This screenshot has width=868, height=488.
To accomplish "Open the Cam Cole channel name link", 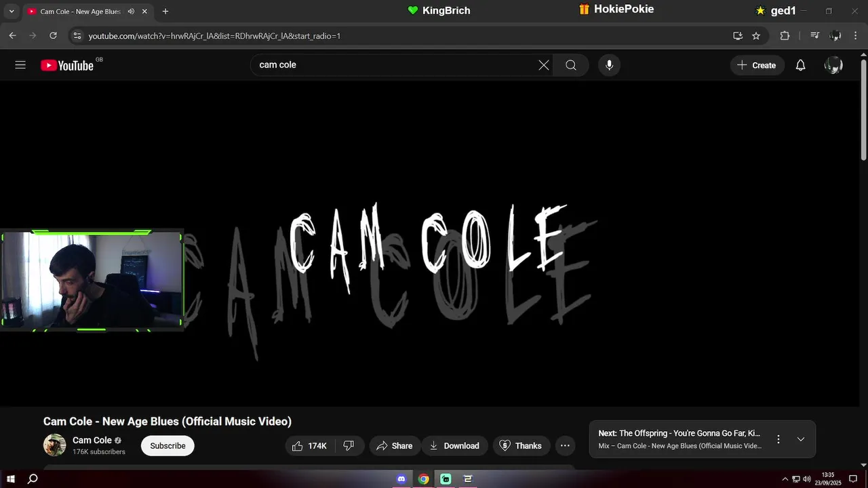I will click(x=92, y=440).
